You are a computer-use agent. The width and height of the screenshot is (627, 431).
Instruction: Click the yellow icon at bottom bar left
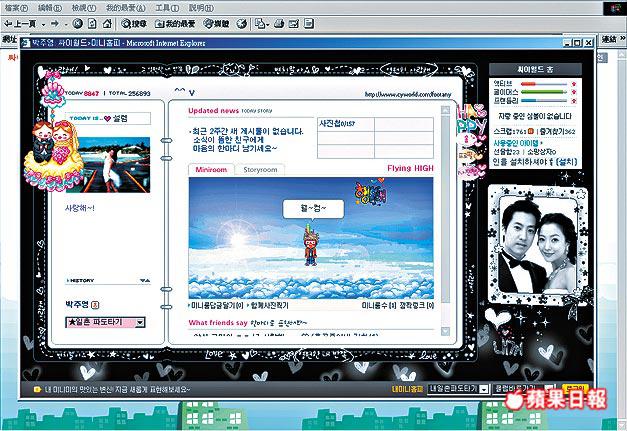[38, 389]
